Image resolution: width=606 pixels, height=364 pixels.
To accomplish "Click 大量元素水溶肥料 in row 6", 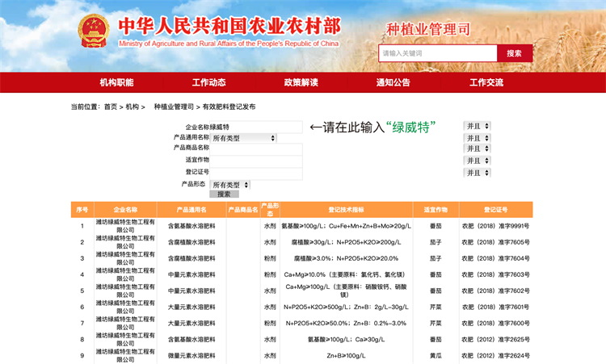I will 191,307.
